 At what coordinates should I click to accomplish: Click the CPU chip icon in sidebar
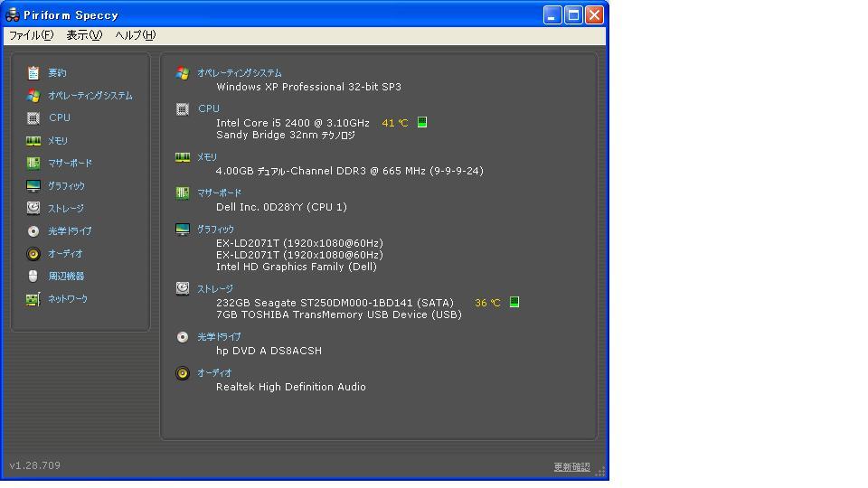pyautogui.click(x=33, y=117)
